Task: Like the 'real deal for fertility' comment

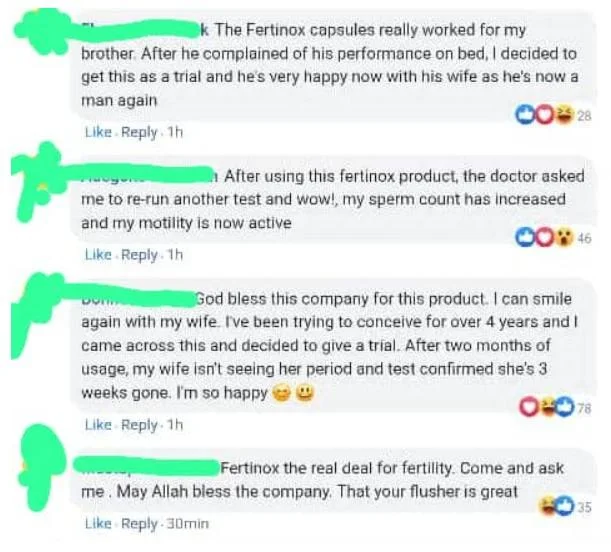Action: tap(97, 523)
